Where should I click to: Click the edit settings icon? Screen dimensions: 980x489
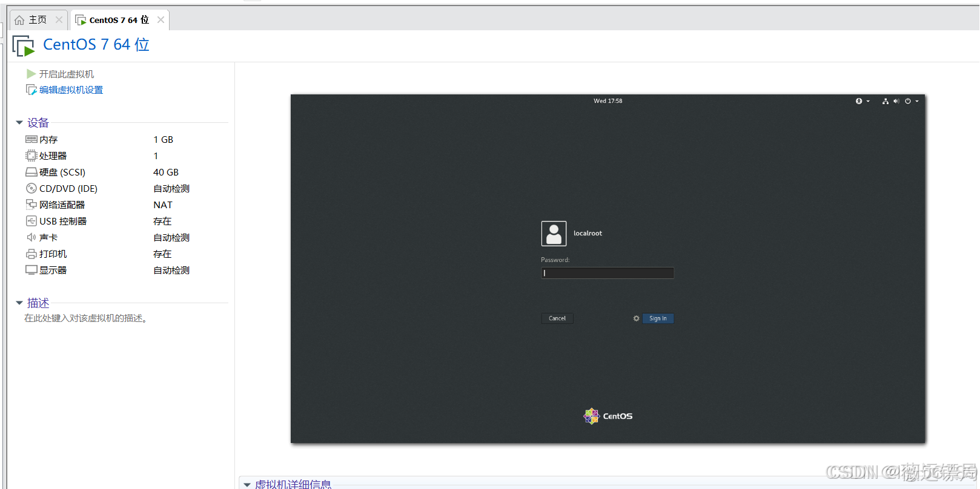tap(31, 90)
